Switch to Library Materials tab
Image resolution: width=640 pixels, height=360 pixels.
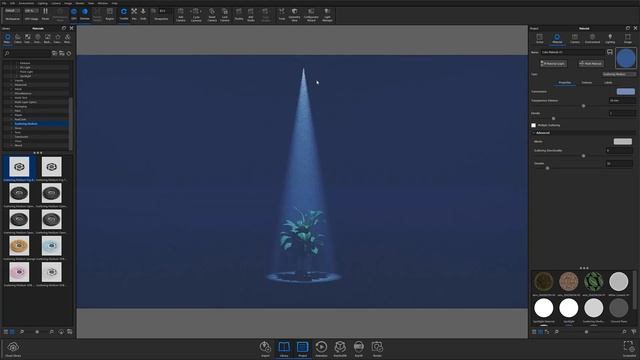tap(7, 39)
